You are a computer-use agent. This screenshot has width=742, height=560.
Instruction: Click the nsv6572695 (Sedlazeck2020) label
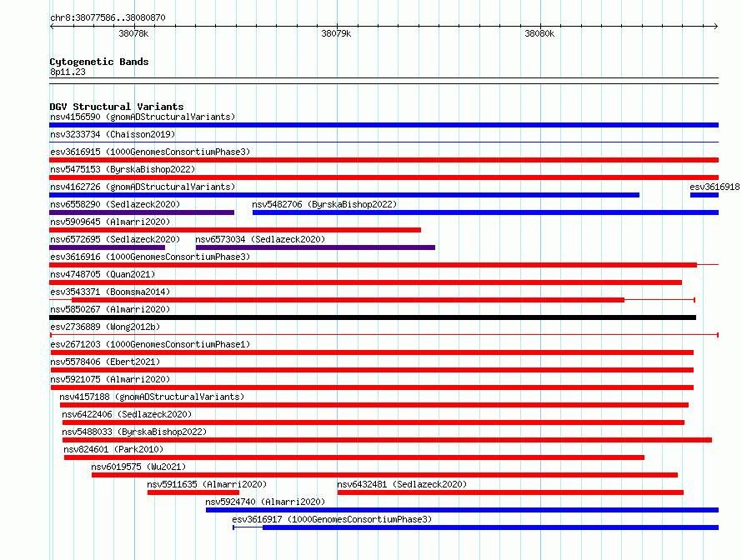pyautogui.click(x=115, y=239)
